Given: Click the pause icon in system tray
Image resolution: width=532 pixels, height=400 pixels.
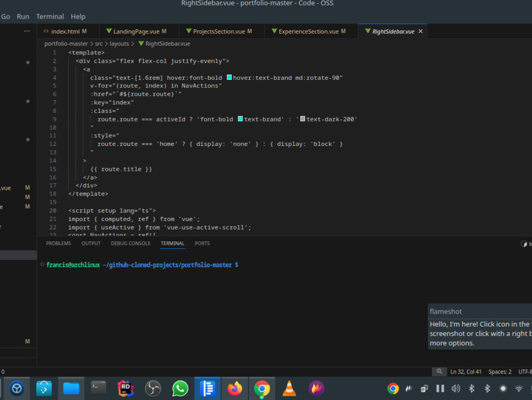Looking at the screenshot, I should pyautogui.click(x=440, y=388).
